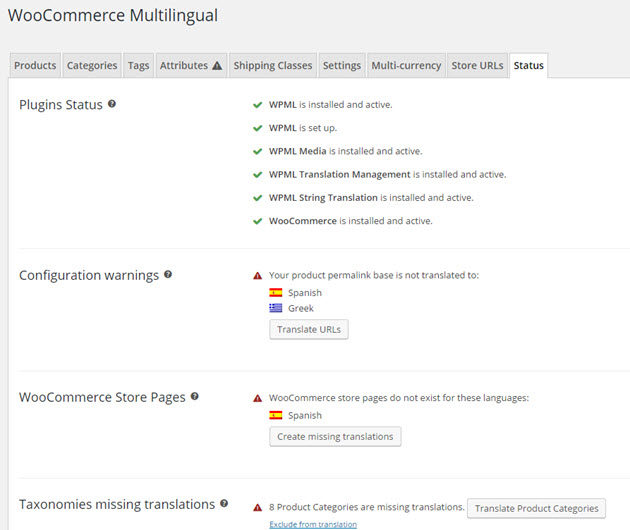Click Spanish flag under WooCommerce Store Pages
Screen dimensions: 630x530
tap(276, 415)
